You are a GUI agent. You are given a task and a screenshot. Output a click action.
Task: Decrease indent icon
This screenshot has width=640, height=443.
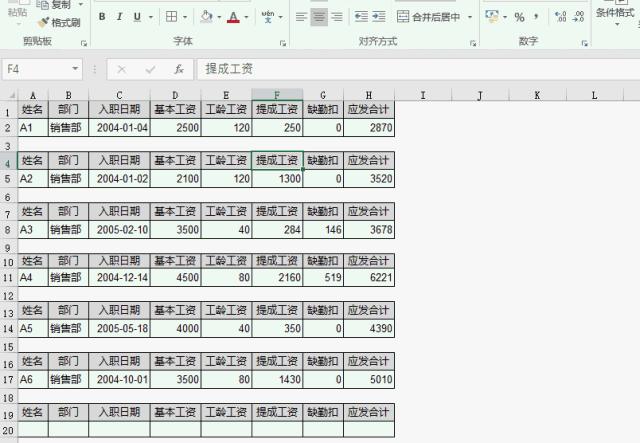[x=361, y=17]
